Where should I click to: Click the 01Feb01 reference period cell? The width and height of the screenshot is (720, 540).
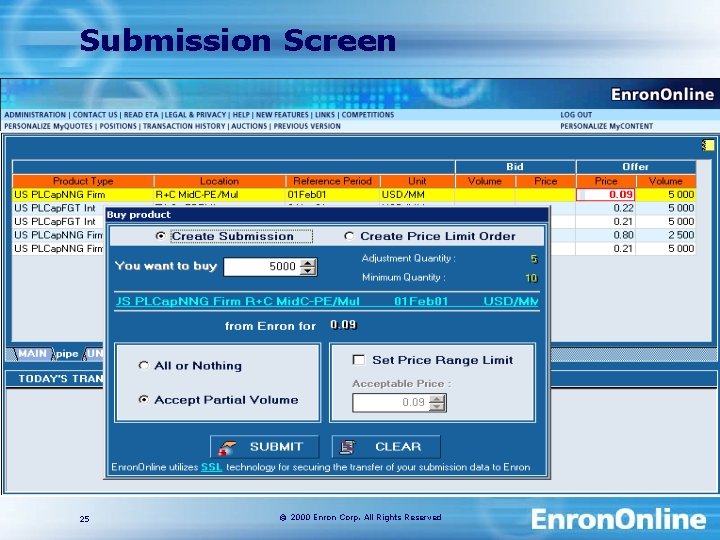coord(333,194)
